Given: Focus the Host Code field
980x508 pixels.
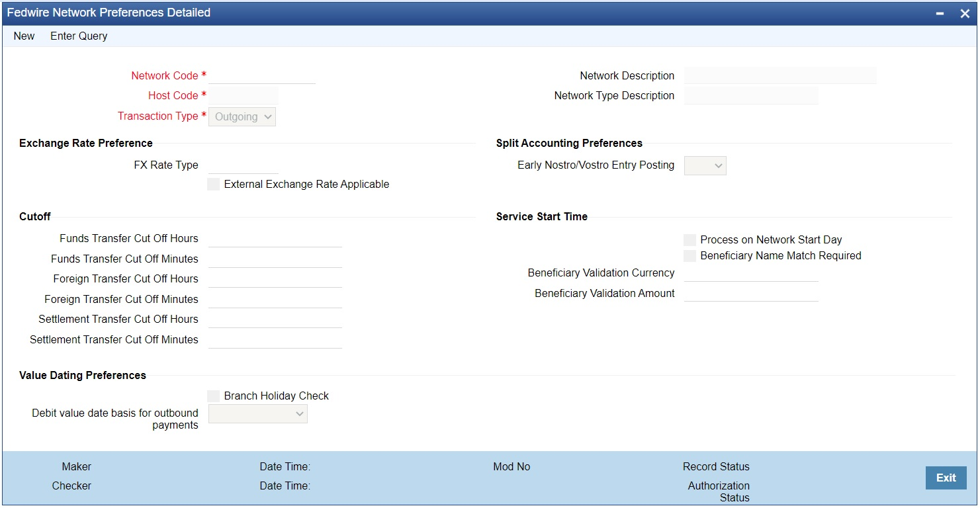Looking at the screenshot, I should click(244, 96).
